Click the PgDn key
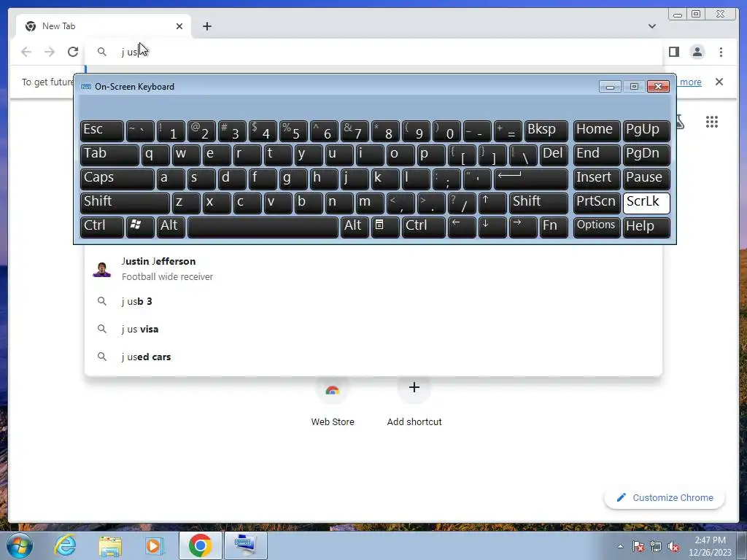This screenshot has width=747, height=560. pyautogui.click(x=646, y=155)
